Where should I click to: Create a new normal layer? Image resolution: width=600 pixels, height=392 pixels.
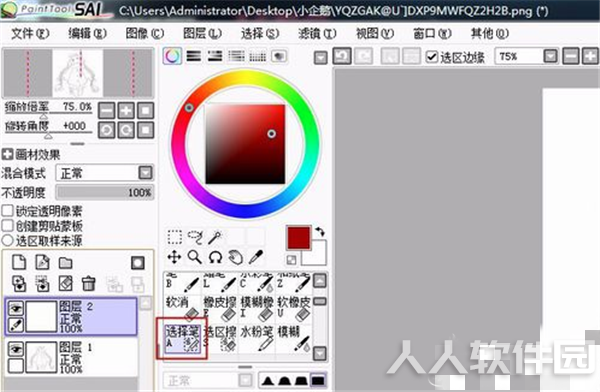19,263
